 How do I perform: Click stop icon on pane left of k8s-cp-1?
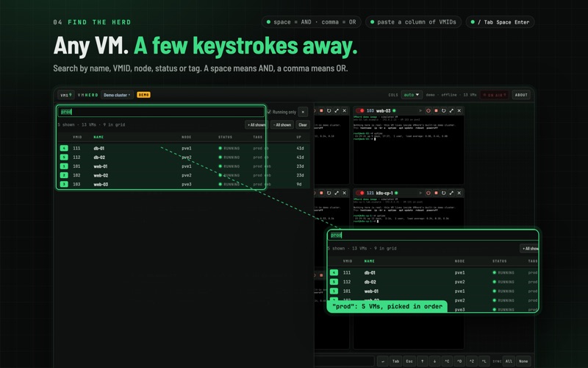[321, 193]
